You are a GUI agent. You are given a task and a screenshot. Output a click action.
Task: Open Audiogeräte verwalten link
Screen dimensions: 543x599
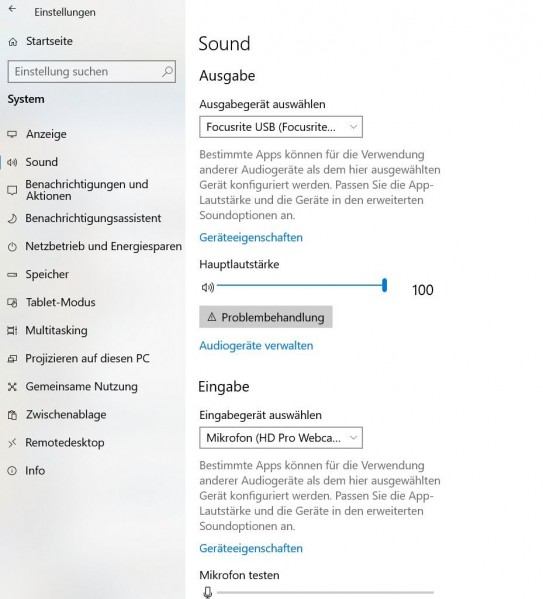[x=256, y=346]
